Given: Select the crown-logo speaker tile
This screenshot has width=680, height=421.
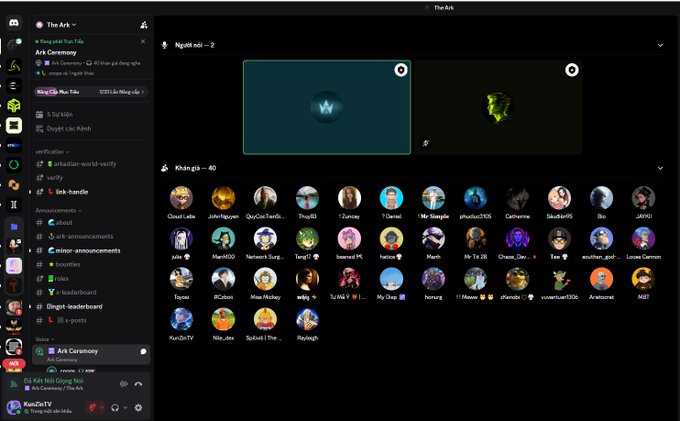Looking at the screenshot, I should pos(327,107).
